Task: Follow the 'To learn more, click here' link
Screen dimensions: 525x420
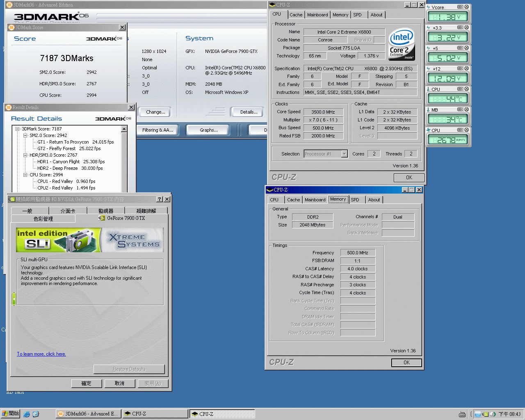Action: [x=41, y=354]
